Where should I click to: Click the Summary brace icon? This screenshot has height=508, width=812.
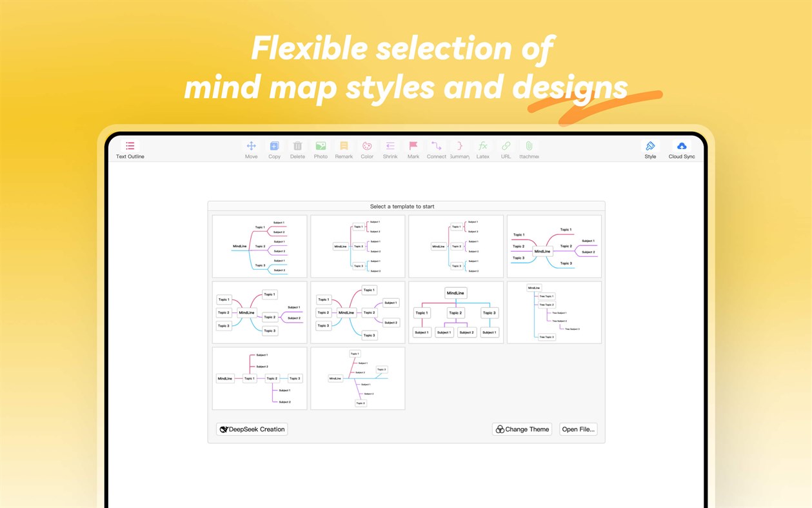coord(459,146)
